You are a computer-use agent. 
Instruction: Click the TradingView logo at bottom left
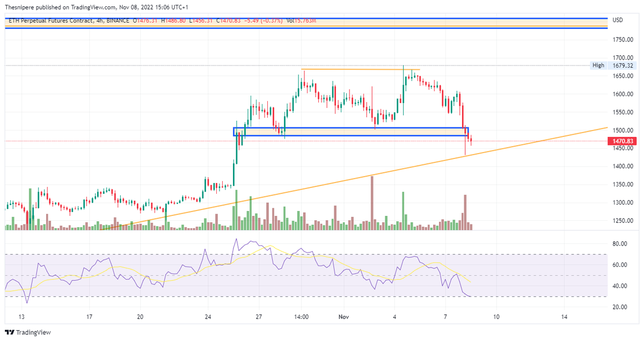[x=28, y=332]
